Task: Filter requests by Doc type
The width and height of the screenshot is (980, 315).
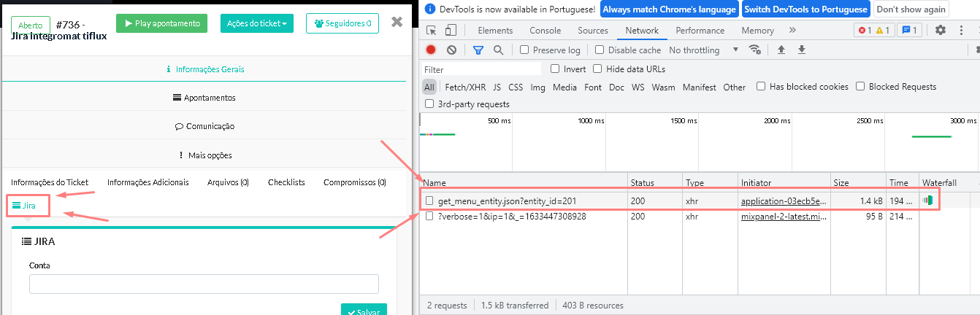Action: (x=616, y=87)
